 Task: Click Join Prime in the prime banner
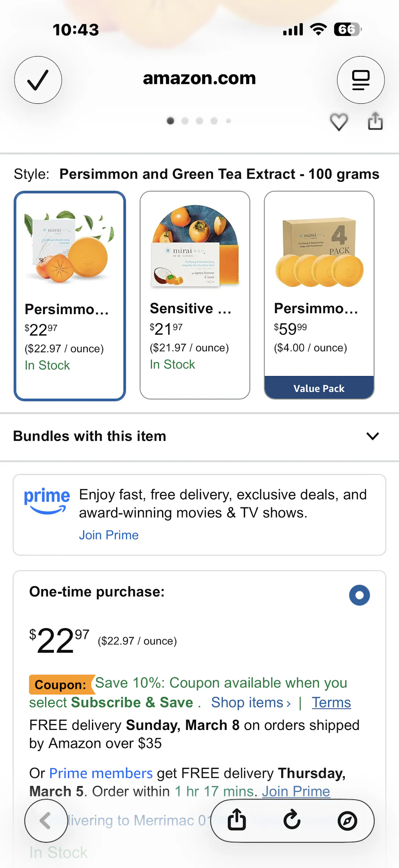tap(109, 535)
